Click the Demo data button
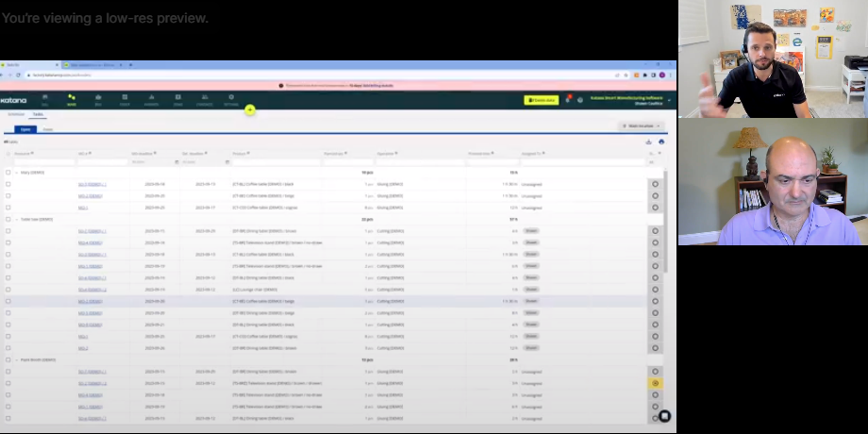 (542, 100)
